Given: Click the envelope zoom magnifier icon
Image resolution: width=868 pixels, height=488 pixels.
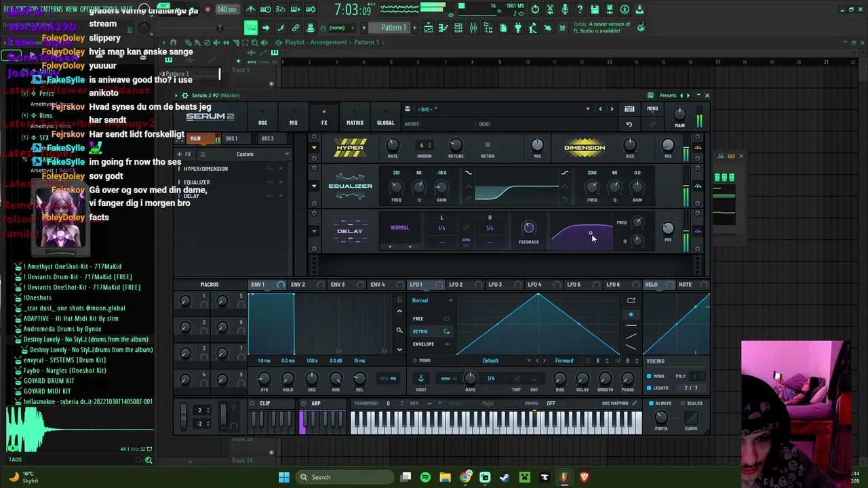Looking at the screenshot, I should 399,331.
